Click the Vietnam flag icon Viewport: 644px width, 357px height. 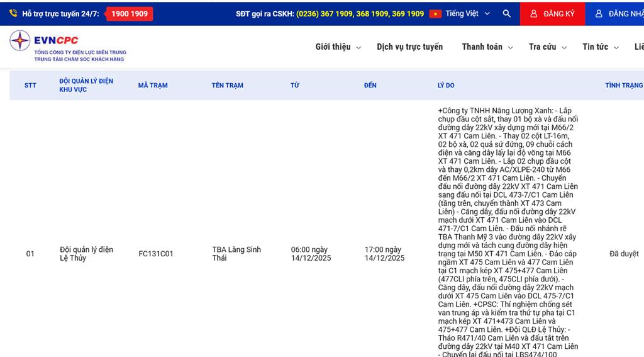pos(435,14)
